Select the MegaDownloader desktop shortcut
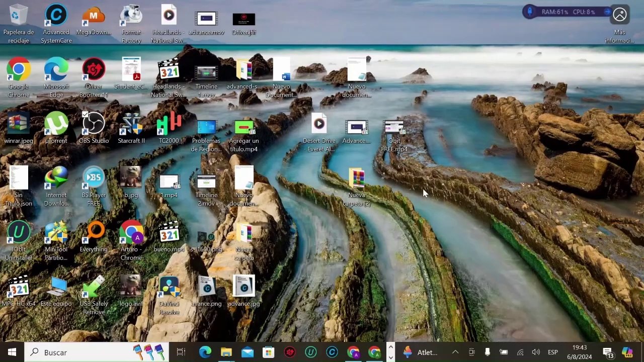This screenshot has height=362, width=644. 94,20
